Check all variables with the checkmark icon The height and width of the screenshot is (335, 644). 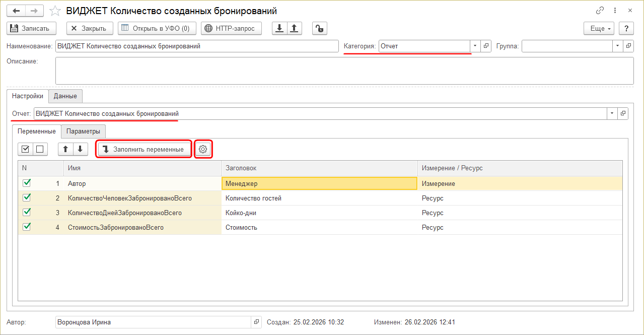pyautogui.click(x=26, y=149)
